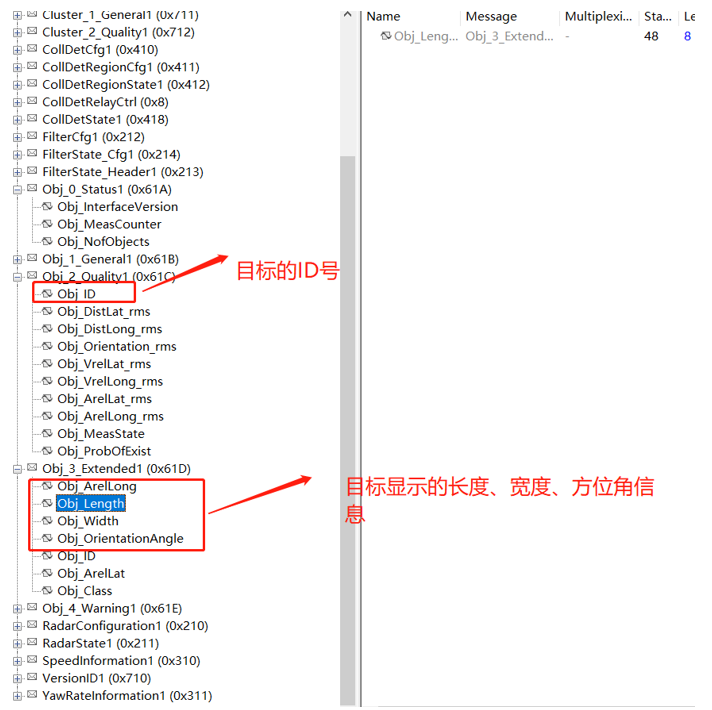Click the Multiplexing column header

[598, 16]
